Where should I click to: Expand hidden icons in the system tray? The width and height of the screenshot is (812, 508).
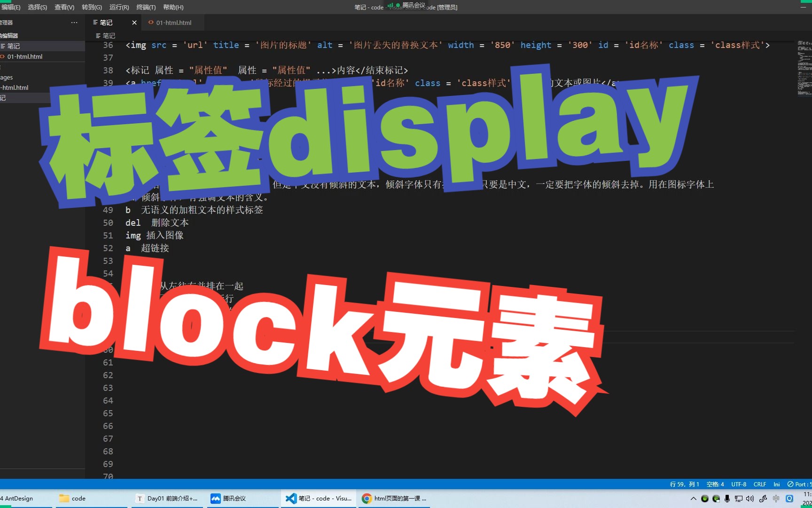pos(693,499)
